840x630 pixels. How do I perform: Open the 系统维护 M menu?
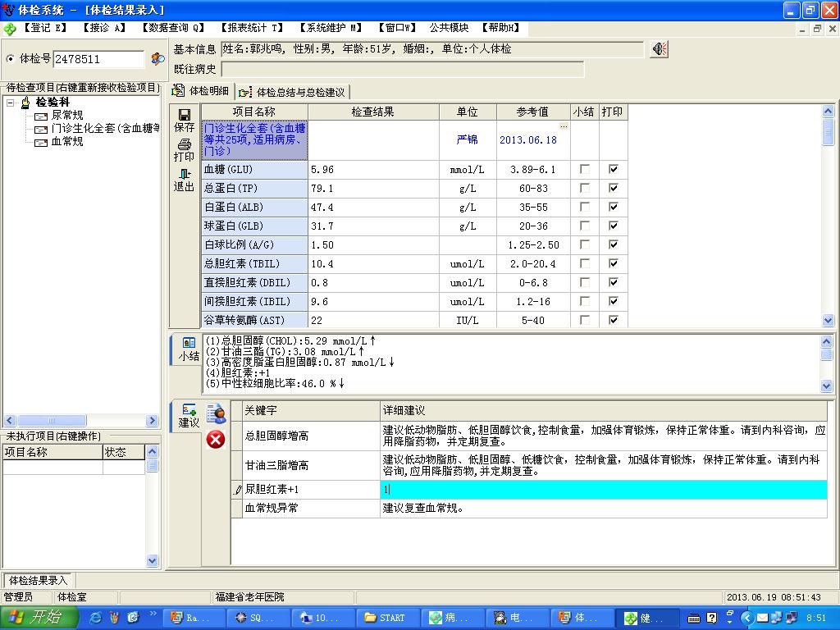tap(331, 28)
